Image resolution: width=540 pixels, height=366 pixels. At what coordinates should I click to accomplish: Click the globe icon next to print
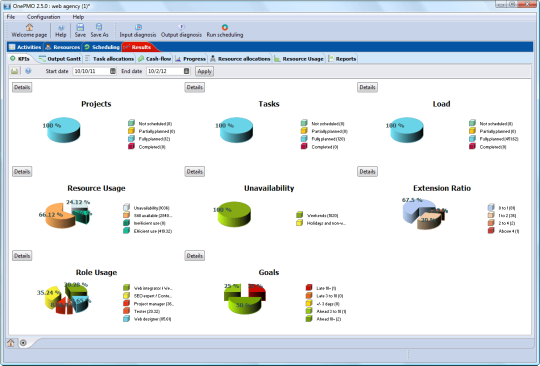28,71
